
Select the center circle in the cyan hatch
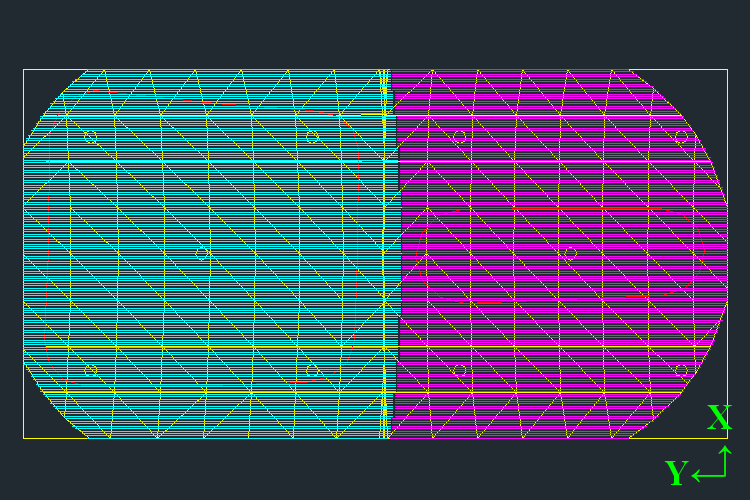point(202,254)
